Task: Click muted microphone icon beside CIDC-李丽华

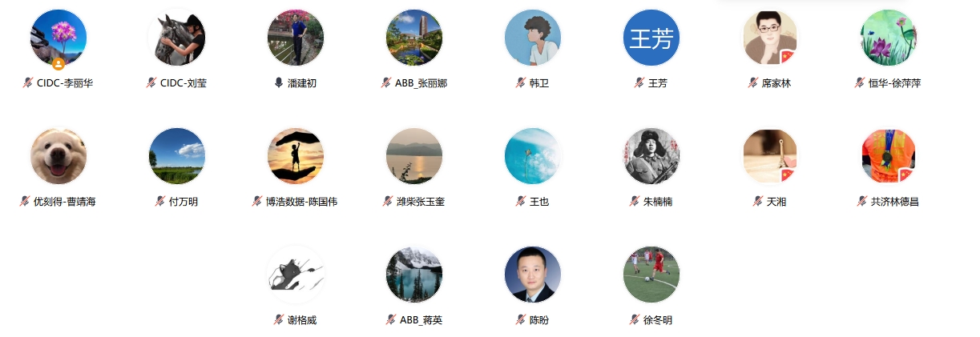Action: 28,82
